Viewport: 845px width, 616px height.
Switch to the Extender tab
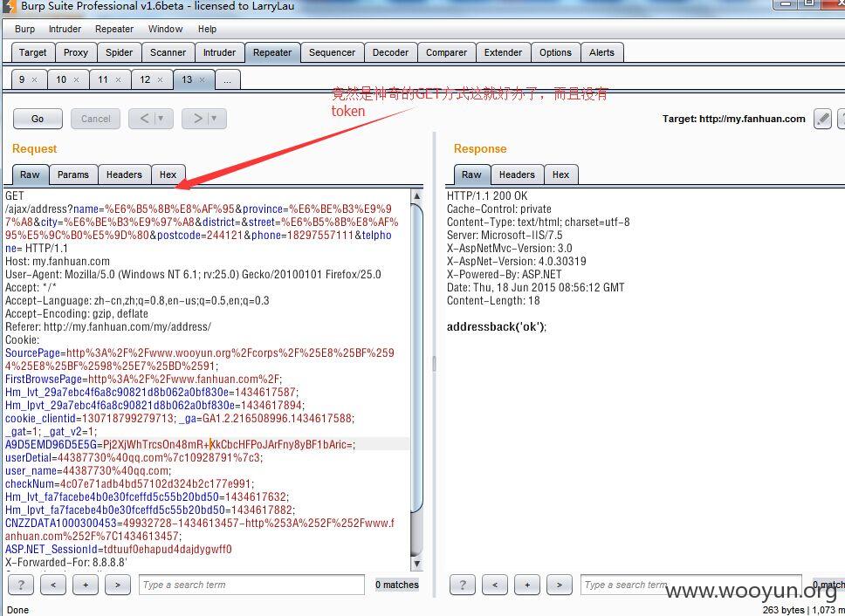[x=503, y=52]
